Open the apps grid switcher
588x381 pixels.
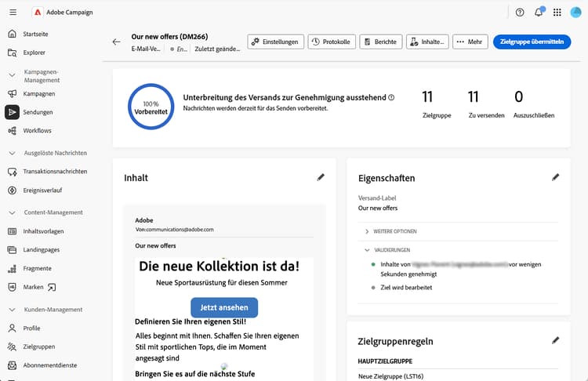[557, 13]
